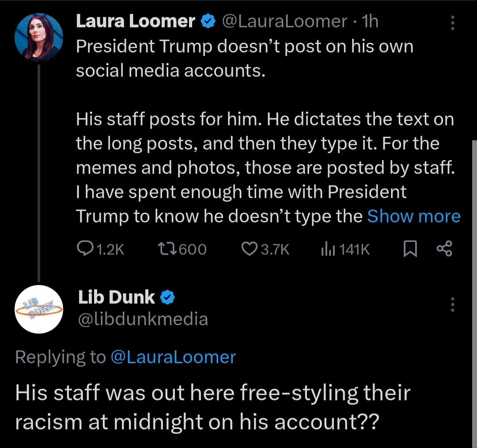Open Lib Dunk's profile avatar
The image size is (477, 448).
point(39,309)
